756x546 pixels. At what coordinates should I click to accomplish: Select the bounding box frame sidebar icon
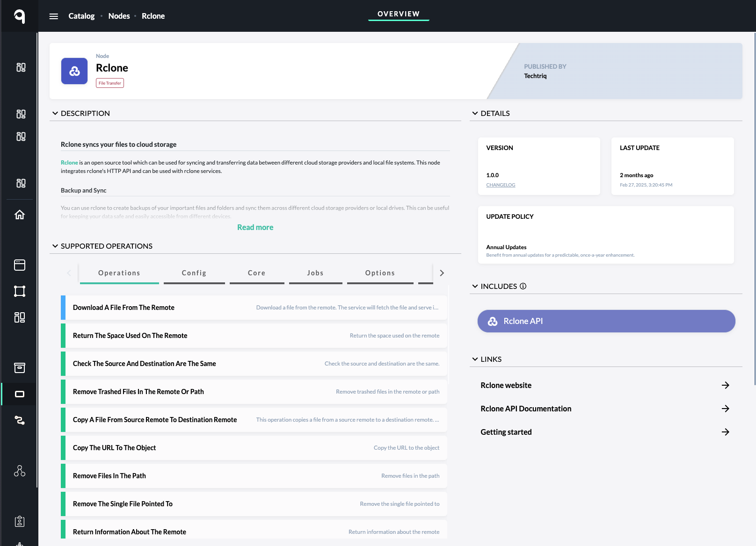coord(20,291)
